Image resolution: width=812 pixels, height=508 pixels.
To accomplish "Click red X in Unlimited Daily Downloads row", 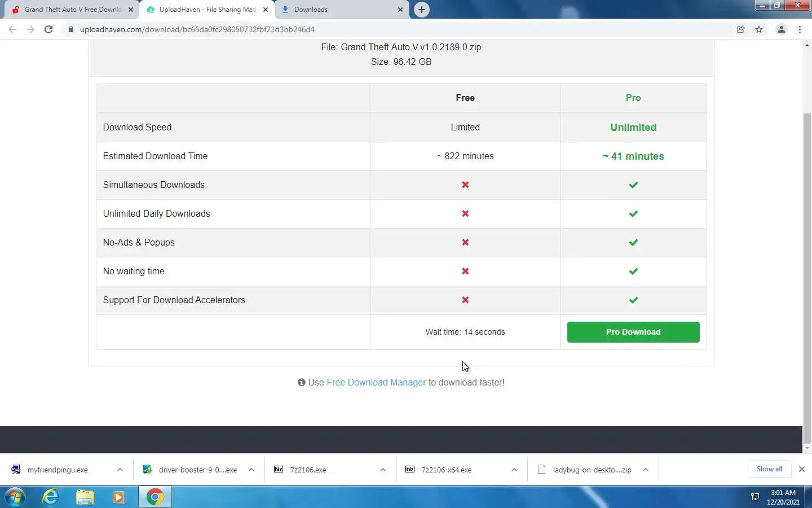I will [465, 213].
